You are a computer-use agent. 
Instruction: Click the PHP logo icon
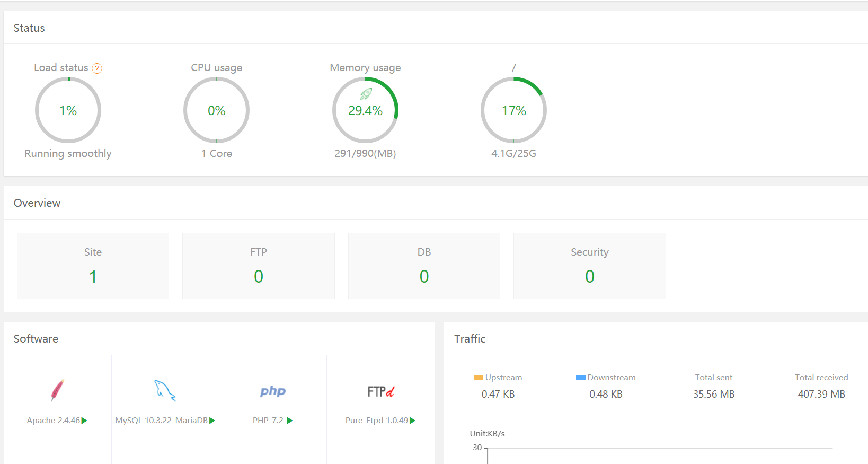273,391
